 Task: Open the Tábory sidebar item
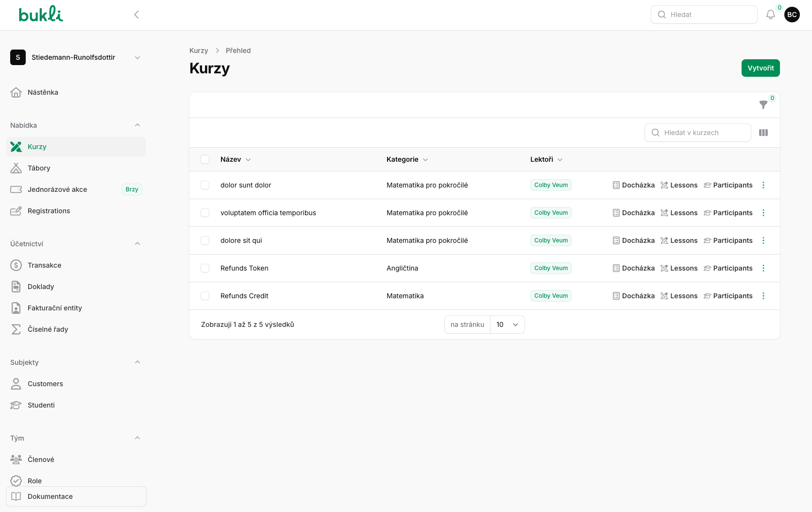39,168
